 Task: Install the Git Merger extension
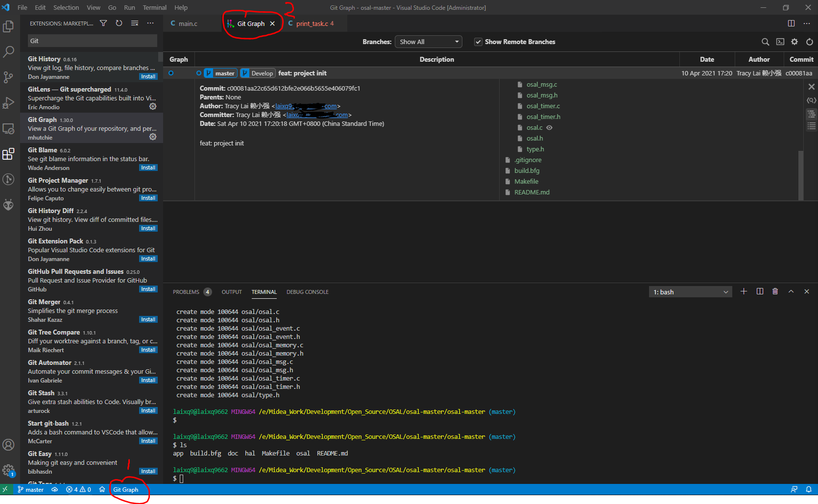148,319
